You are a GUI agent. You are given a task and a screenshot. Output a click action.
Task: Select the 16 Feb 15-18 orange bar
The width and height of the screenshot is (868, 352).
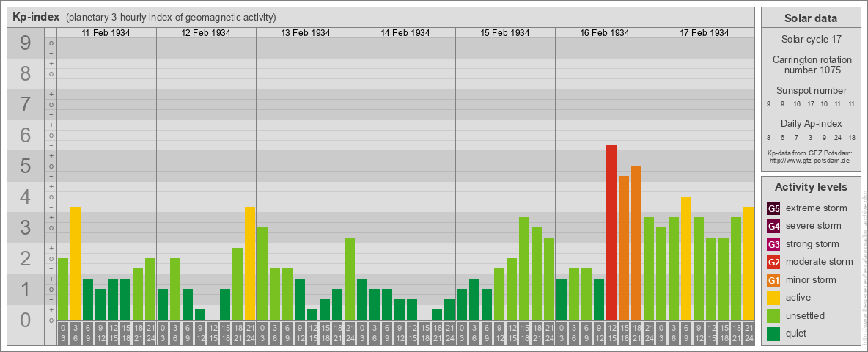(x=624, y=248)
